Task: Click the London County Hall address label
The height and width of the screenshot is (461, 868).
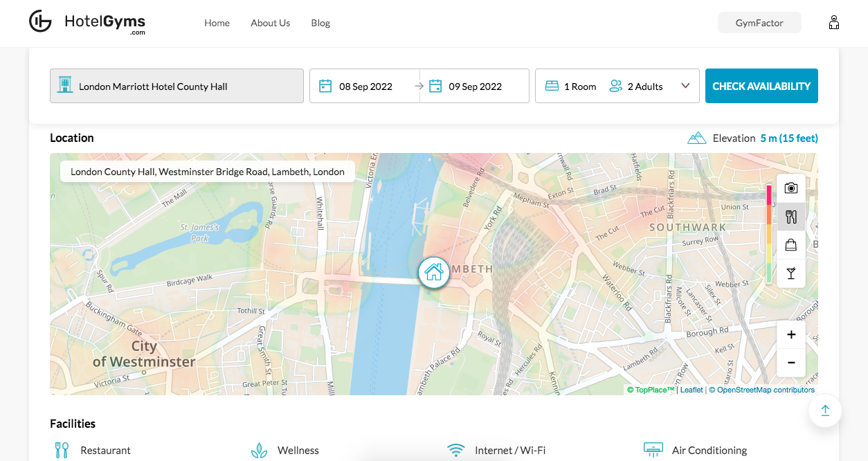Action: pos(208,172)
